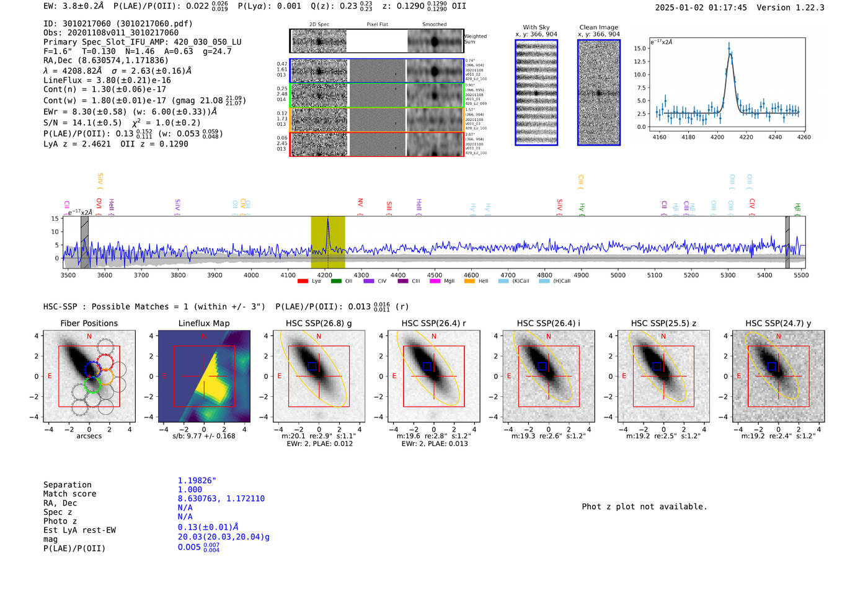Select the Weighted Sum 2D spectrum row
The height and width of the screenshot is (591, 868).
(377, 41)
